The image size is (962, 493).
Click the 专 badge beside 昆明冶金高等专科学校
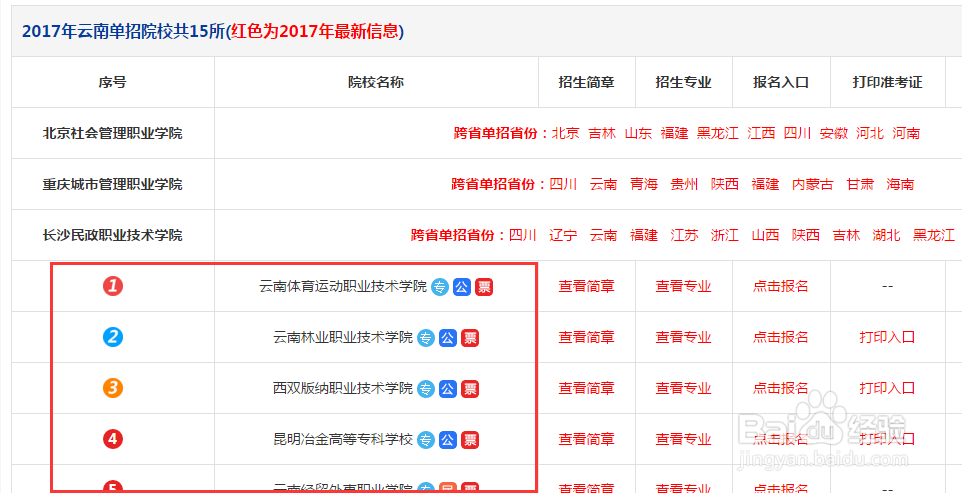tap(426, 439)
